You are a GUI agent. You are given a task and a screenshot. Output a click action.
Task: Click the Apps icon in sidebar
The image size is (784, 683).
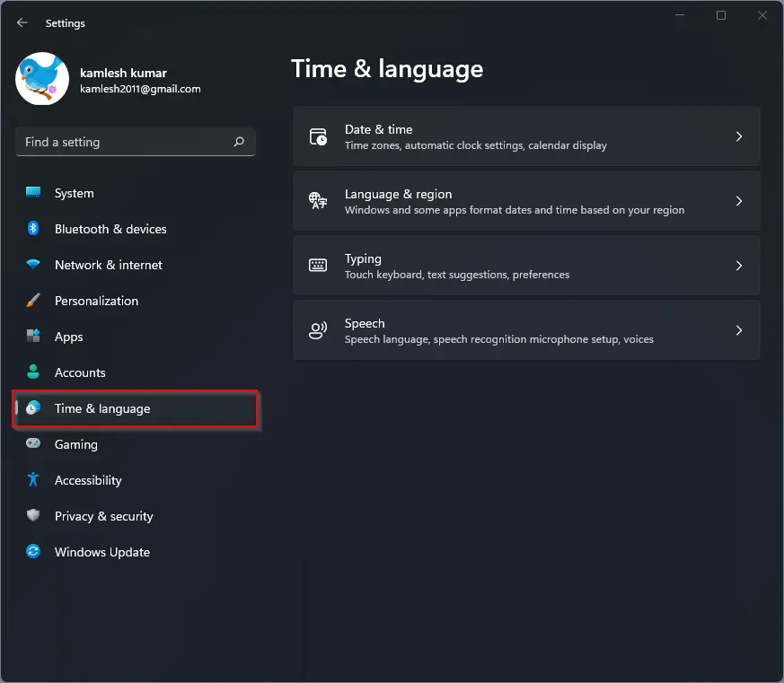(33, 336)
